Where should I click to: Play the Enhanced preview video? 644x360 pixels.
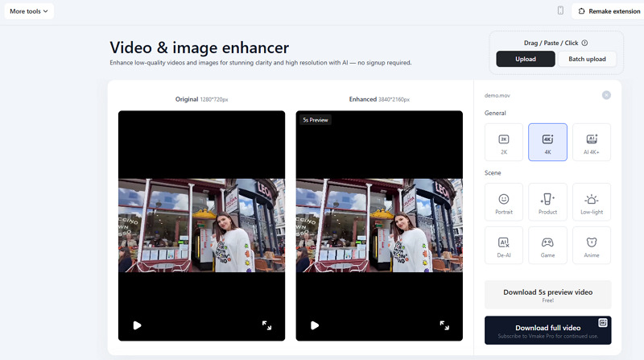315,325
